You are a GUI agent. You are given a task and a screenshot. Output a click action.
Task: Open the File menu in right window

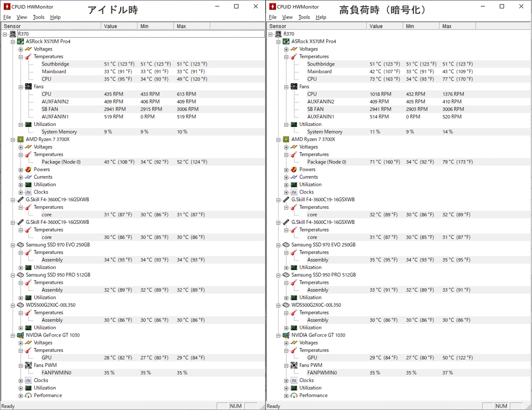[x=273, y=17]
